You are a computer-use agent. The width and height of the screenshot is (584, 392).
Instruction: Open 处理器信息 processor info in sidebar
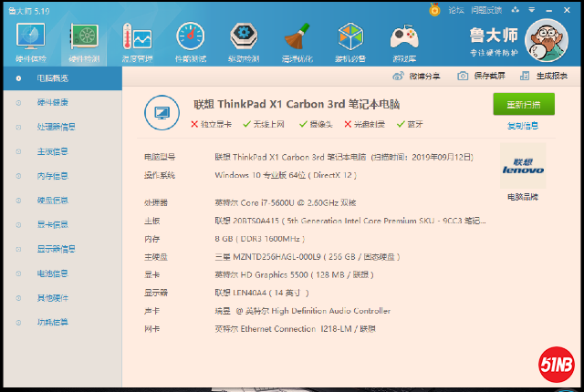pos(56,127)
